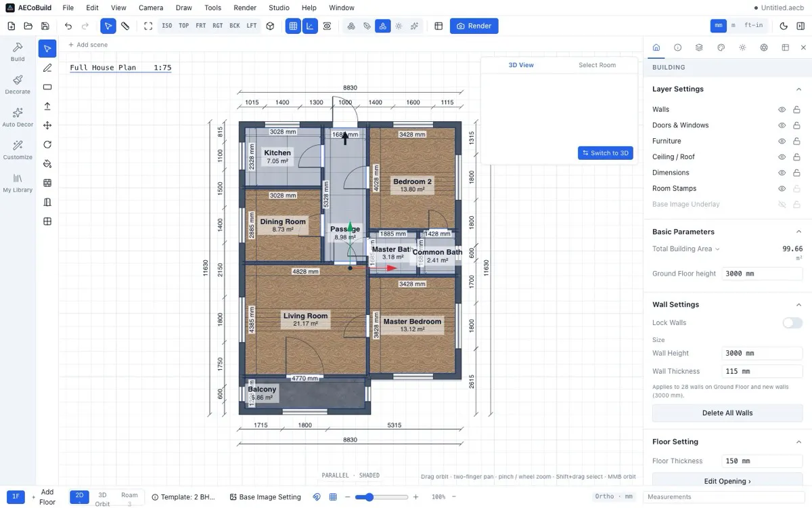The width and height of the screenshot is (812, 508).
Task: Switch to ISO camera view
Action: click(x=166, y=26)
